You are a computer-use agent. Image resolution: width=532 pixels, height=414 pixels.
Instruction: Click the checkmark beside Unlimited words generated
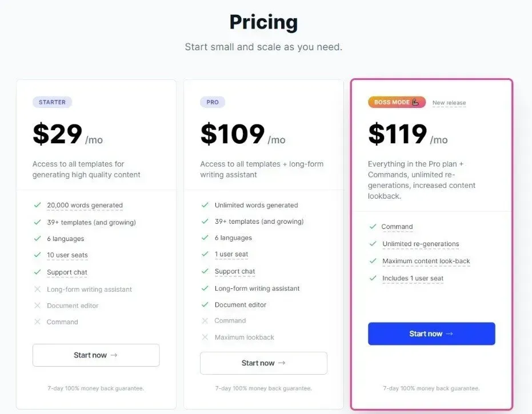coord(205,205)
